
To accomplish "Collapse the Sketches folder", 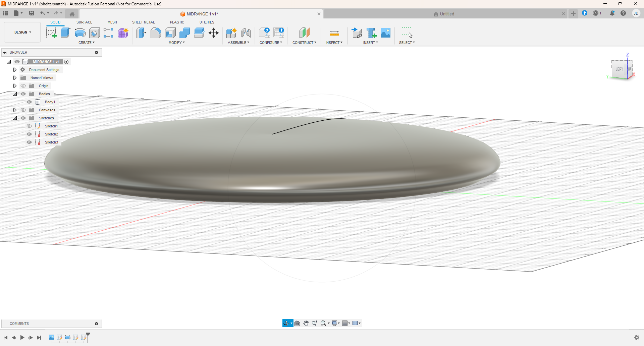I will (15, 118).
